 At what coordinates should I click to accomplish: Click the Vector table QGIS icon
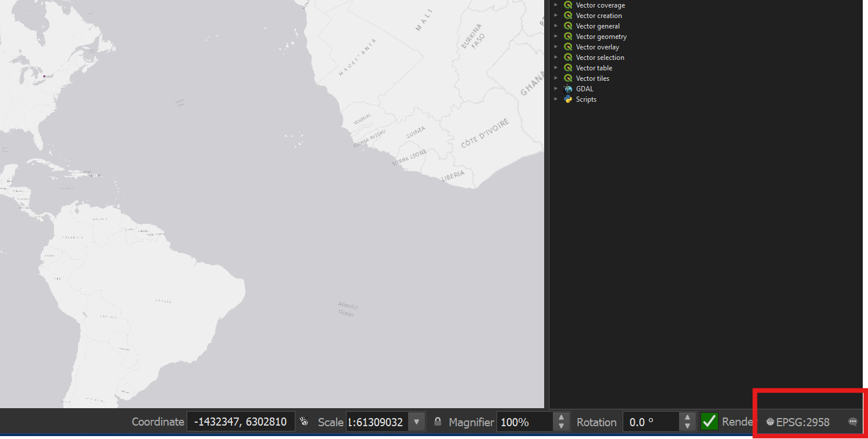point(568,68)
